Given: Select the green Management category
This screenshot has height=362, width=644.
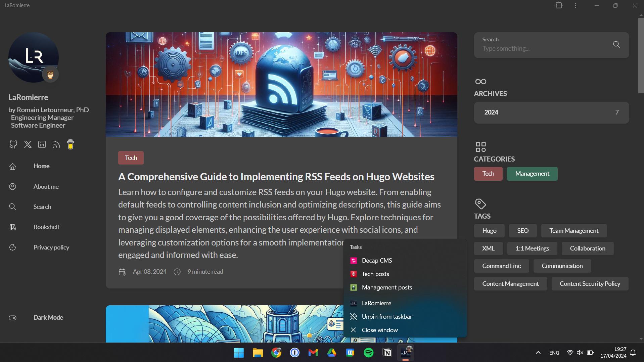Looking at the screenshot, I should (x=532, y=174).
